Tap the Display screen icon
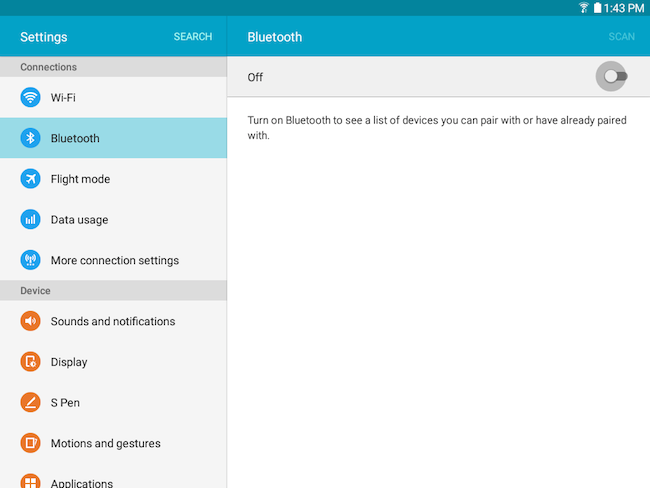 tap(30, 362)
